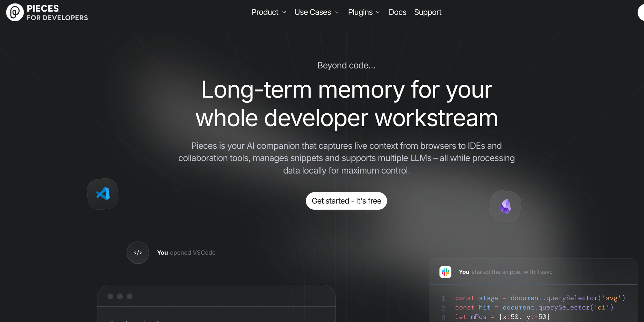Click code line "const stage = document.querySelector('svg')"
This screenshot has width=644, height=322.
[x=540, y=298]
